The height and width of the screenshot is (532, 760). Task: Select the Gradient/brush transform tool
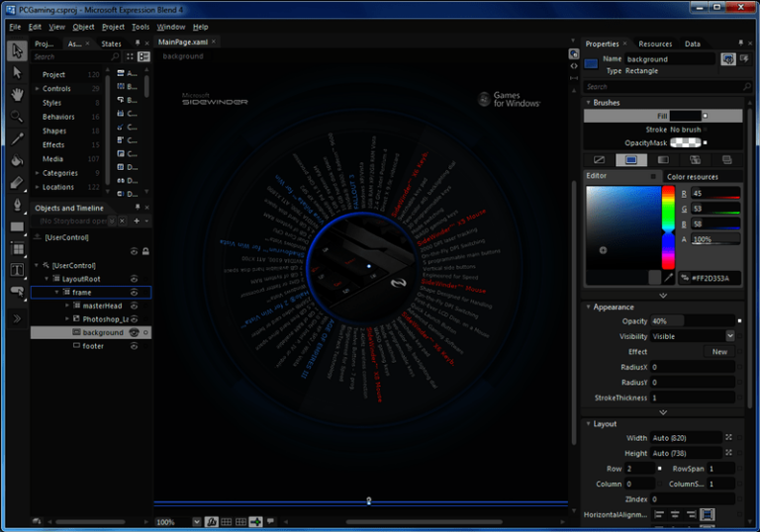click(x=17, y=183)
